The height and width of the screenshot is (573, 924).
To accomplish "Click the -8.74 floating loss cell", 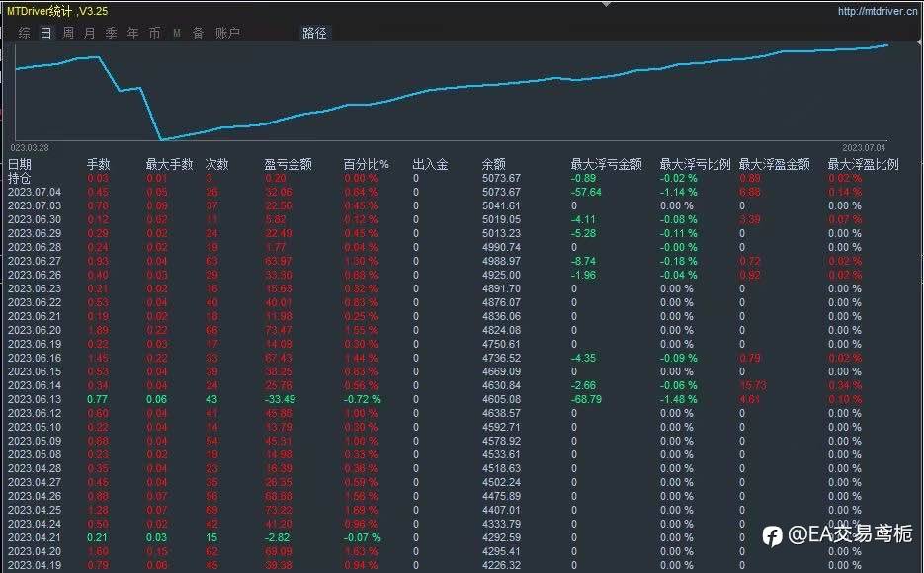I will (583, 261).
